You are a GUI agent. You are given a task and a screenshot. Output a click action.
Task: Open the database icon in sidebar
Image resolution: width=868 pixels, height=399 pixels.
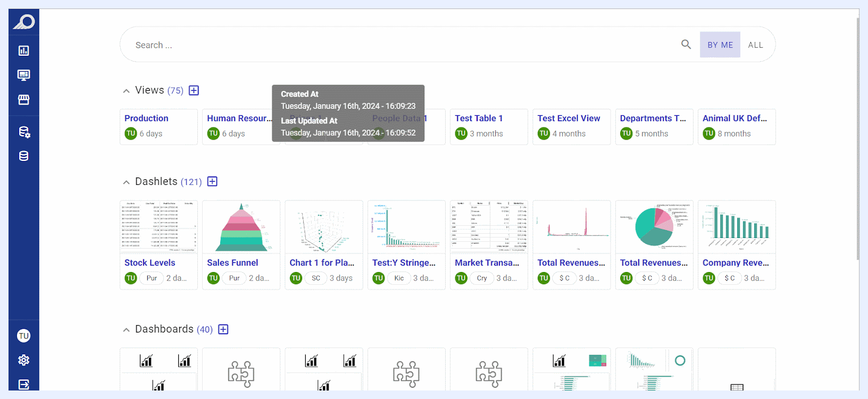click(24, 156)
